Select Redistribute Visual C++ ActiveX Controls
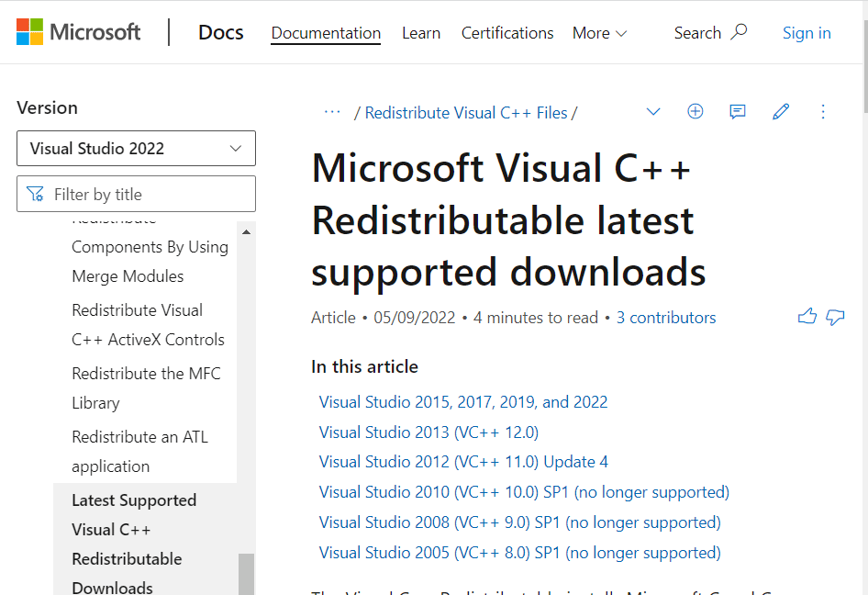The image size is (868, 595). (x=148, y=325)
